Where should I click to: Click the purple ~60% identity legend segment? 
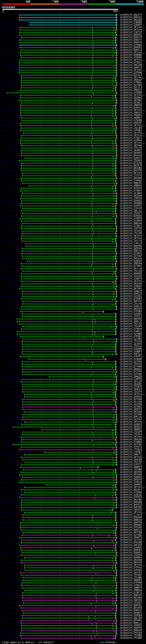pyautogui.click(x=73, y=4)
